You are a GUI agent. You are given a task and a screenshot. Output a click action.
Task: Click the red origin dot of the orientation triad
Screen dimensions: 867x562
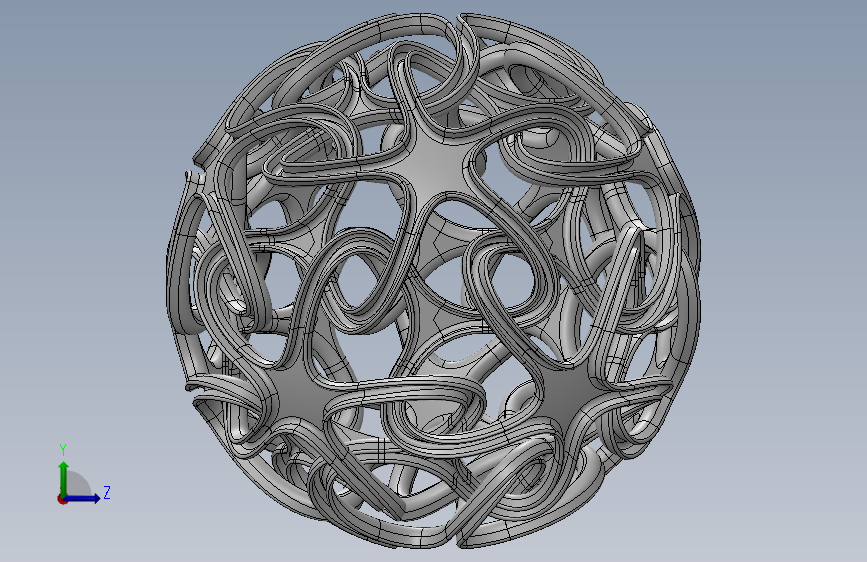click(62, 499)
